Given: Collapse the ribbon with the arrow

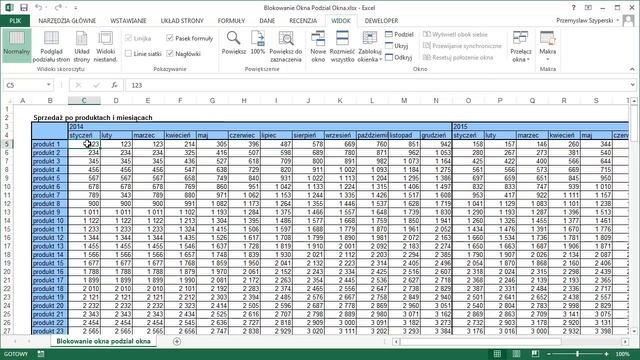Looking at the screenshot, I should pos(632,69).
